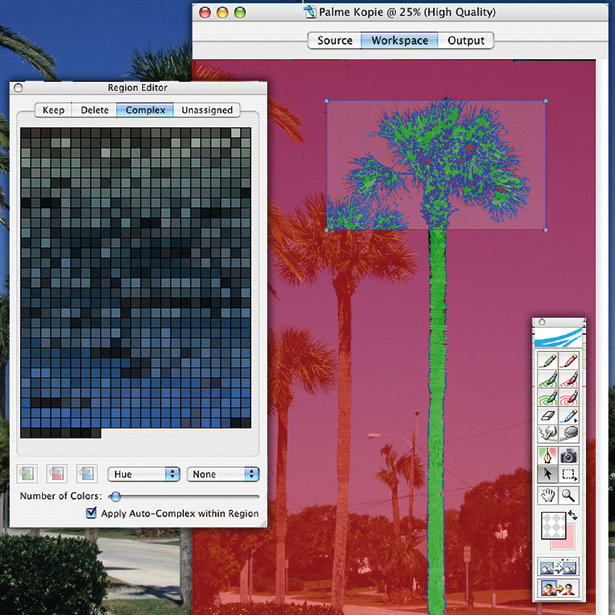The width and height of the screenshot is (615, 615).
Task: Show the Unassigned colors tab
Action: click(207, 110)
